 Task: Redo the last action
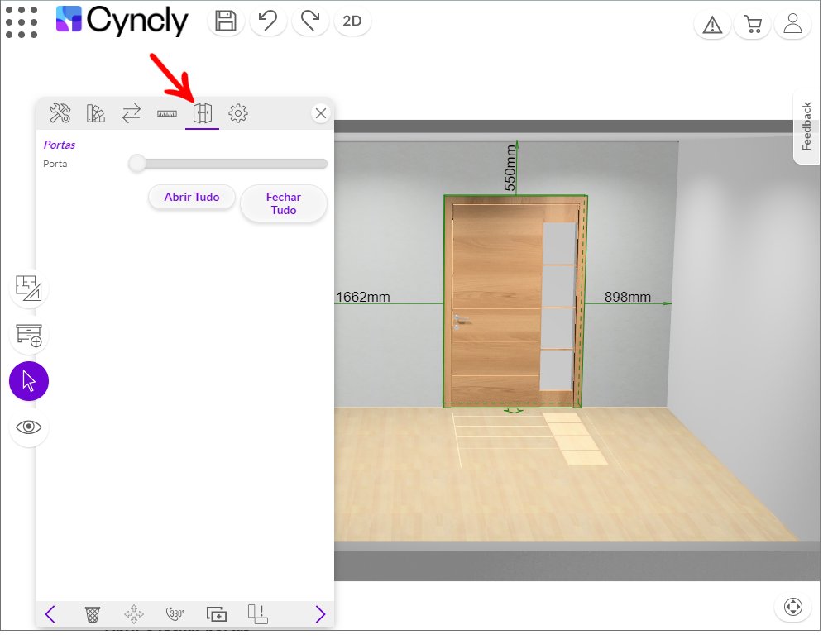(310, 21)
